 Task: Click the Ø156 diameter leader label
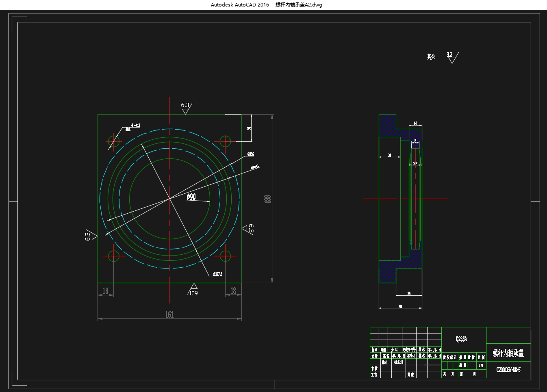251,154
